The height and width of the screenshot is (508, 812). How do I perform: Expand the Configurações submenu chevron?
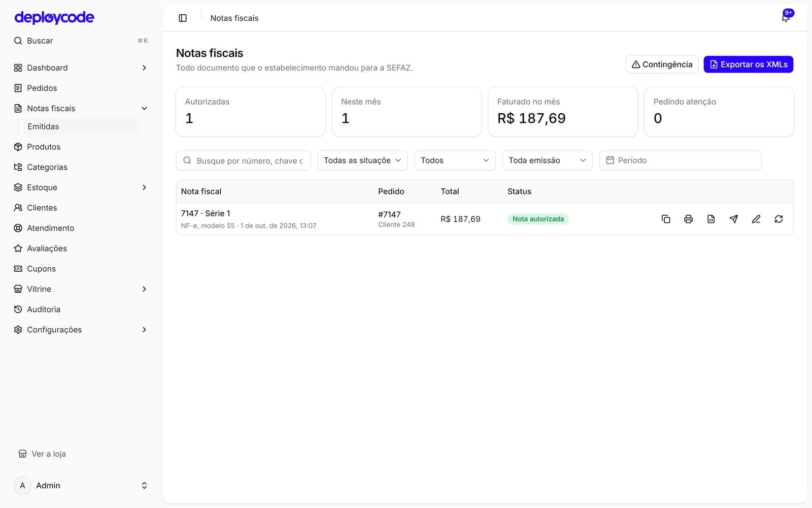pos(144,330)
